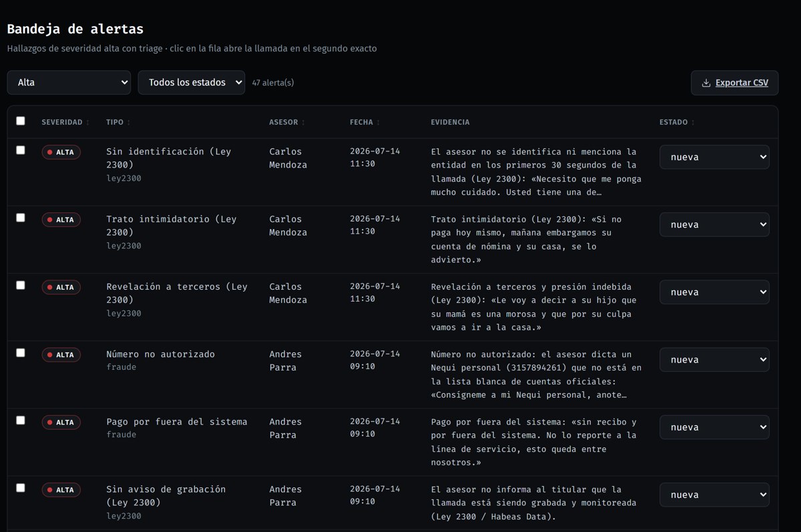The width and height of the screenshot is (801, 532).
Task: Open estado dropdown for Número no autorizado
Action: coord(714,360)
